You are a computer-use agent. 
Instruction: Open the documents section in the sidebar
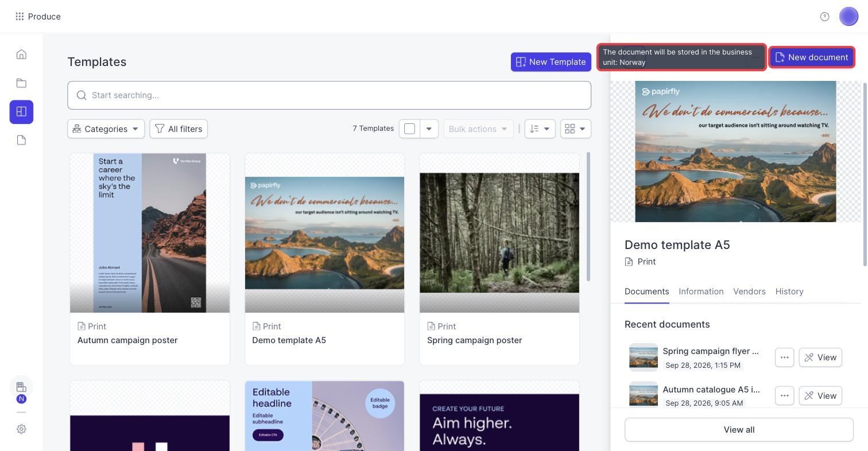21,141
